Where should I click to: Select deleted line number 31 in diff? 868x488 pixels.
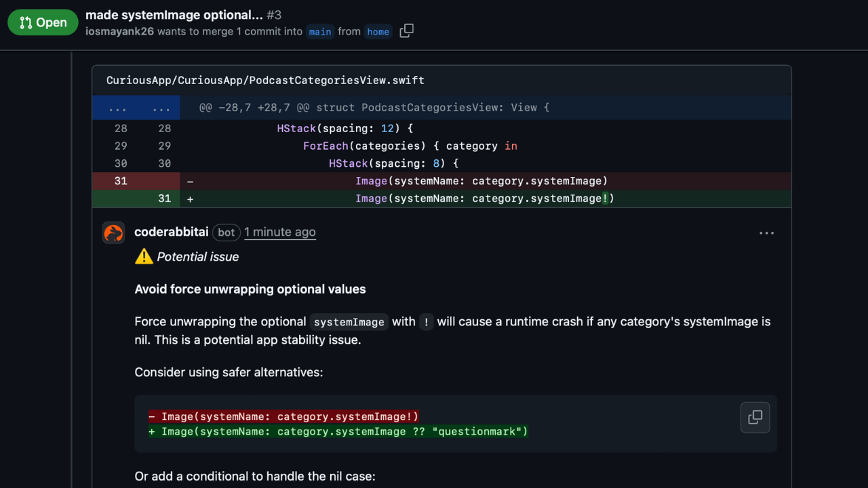point(121,181)
